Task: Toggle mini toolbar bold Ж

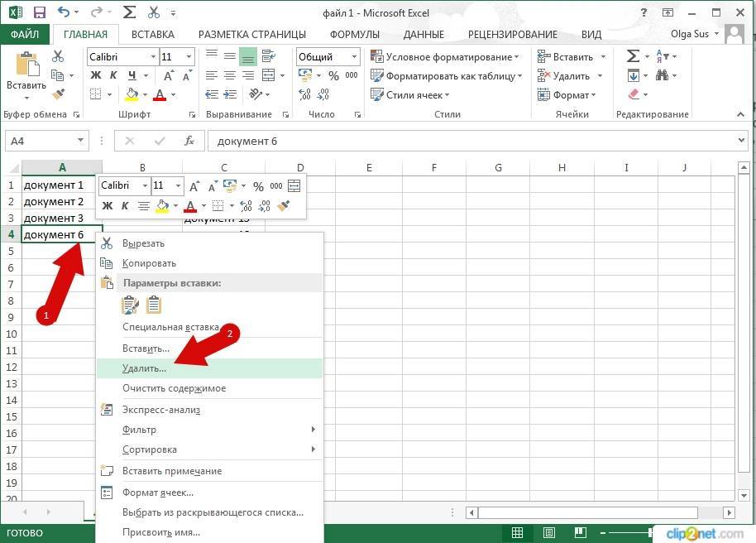Action: (x=108, y=206)
